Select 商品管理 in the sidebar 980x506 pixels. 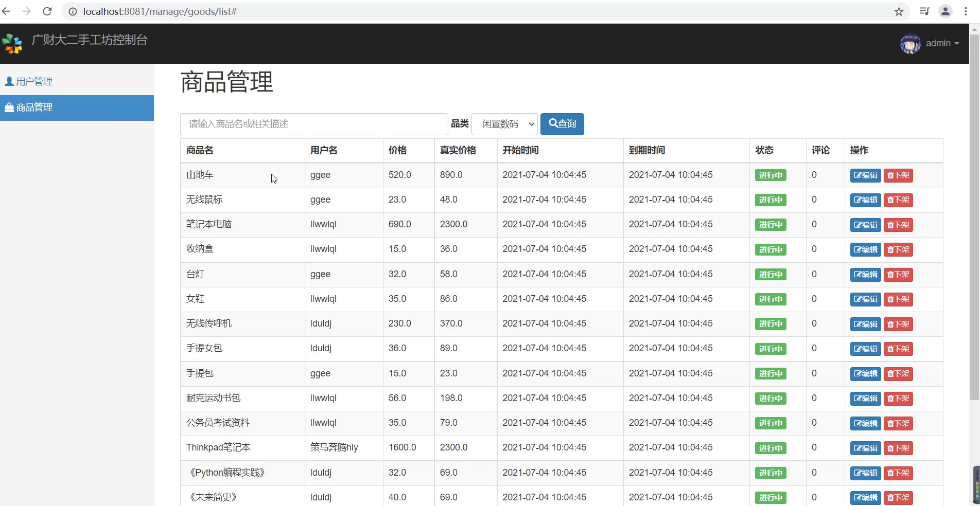tap(34, 107)
